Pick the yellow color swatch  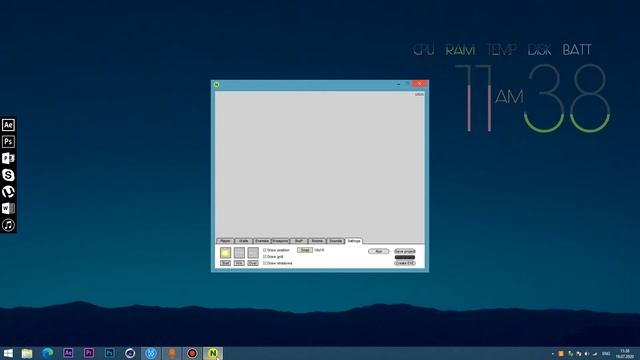pyautogui.click(x=225, y=253)
